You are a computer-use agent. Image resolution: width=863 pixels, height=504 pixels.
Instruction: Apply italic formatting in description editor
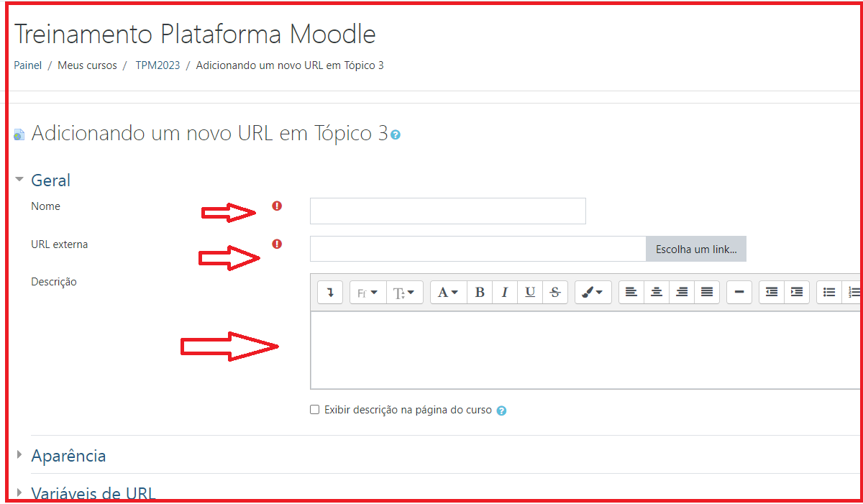505,293
